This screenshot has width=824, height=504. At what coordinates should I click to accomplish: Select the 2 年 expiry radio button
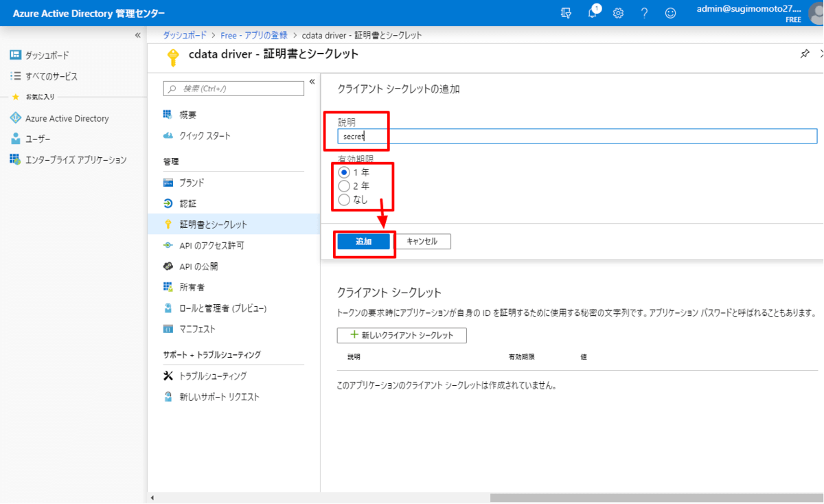click(x=345, y=186)
